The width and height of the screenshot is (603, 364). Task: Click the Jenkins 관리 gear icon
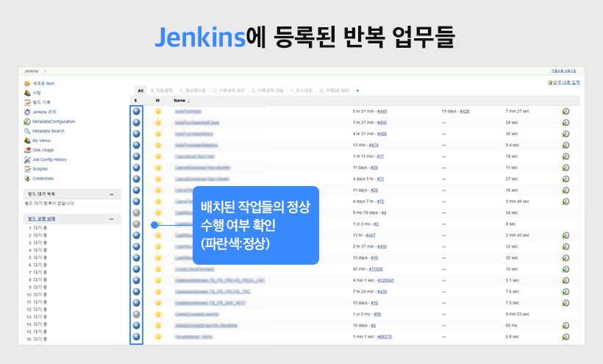(27, 112)
